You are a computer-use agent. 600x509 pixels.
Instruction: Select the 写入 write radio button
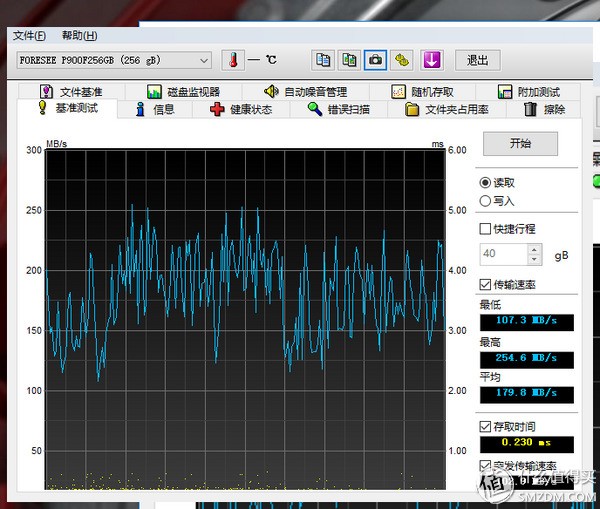click(x=485, y=201)
